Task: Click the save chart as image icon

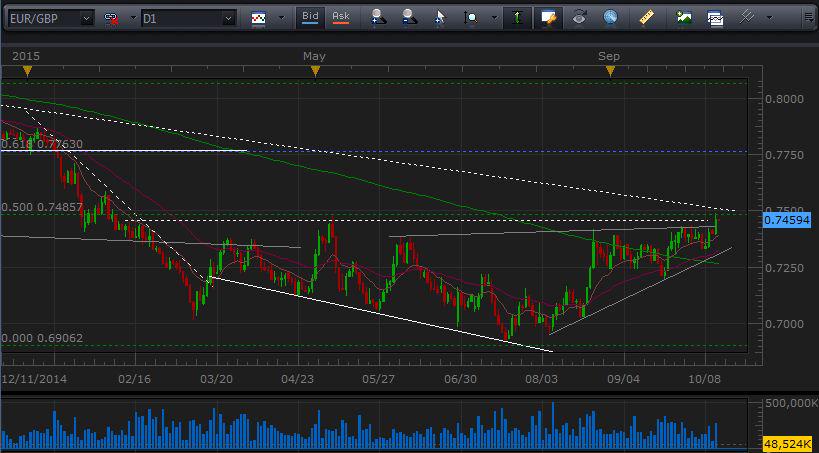Action: click(x=684, y=18)
